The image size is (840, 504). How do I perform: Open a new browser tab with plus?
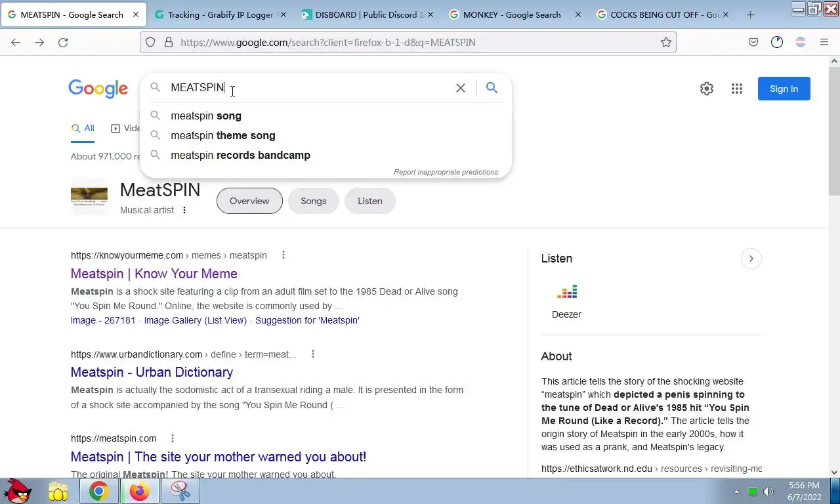pyautogui.click(x=751, y=14)
